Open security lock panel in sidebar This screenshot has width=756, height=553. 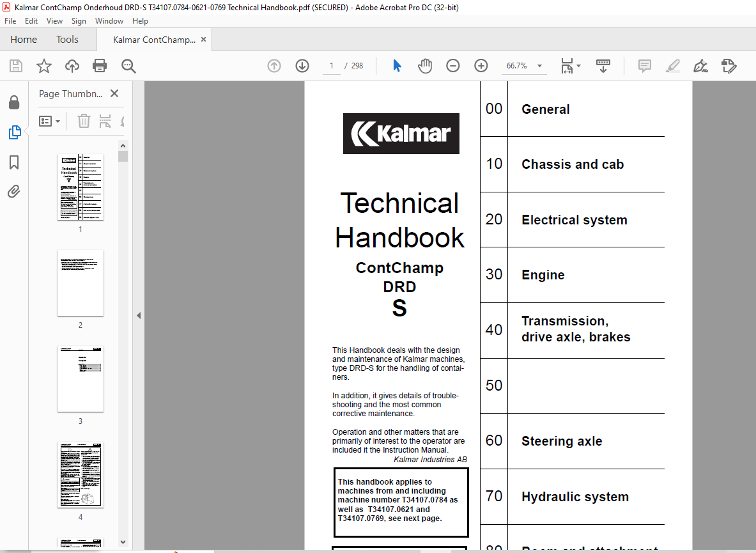(14, 102)
